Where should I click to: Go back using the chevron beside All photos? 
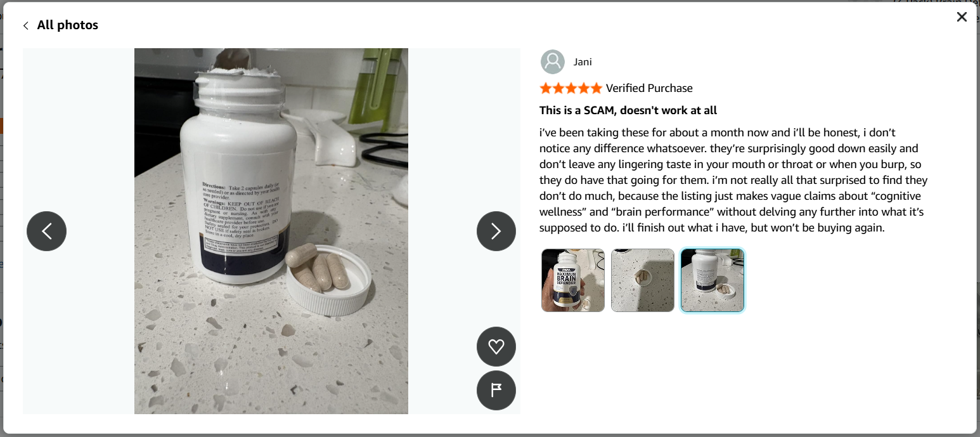25,25
